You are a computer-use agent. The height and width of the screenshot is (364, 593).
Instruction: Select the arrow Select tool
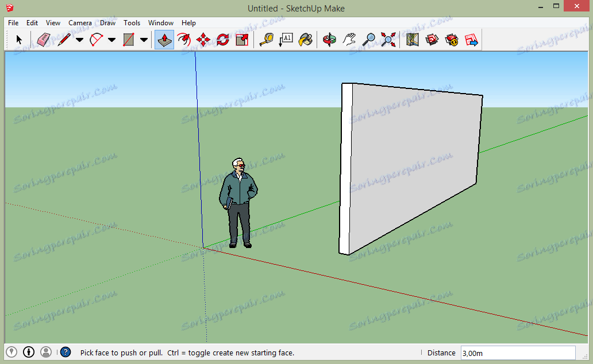point(19,40)
